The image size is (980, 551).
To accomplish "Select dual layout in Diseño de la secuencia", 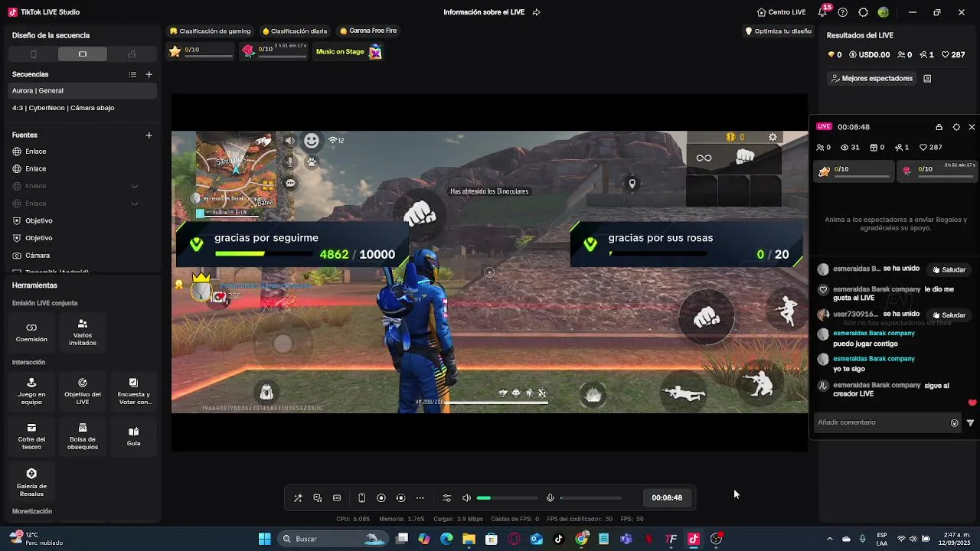I will pyautogui.click(x=132, y=54).
